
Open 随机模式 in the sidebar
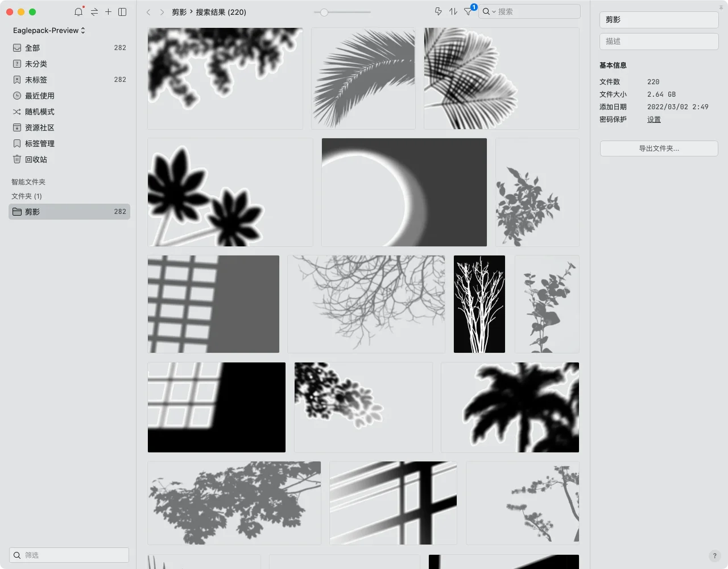click(x=69, y=112)
